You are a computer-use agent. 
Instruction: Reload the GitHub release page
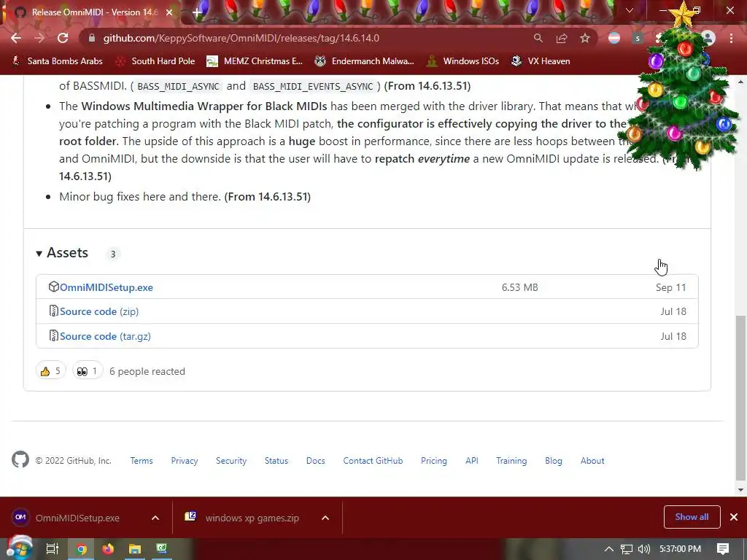tap(63, 38)
